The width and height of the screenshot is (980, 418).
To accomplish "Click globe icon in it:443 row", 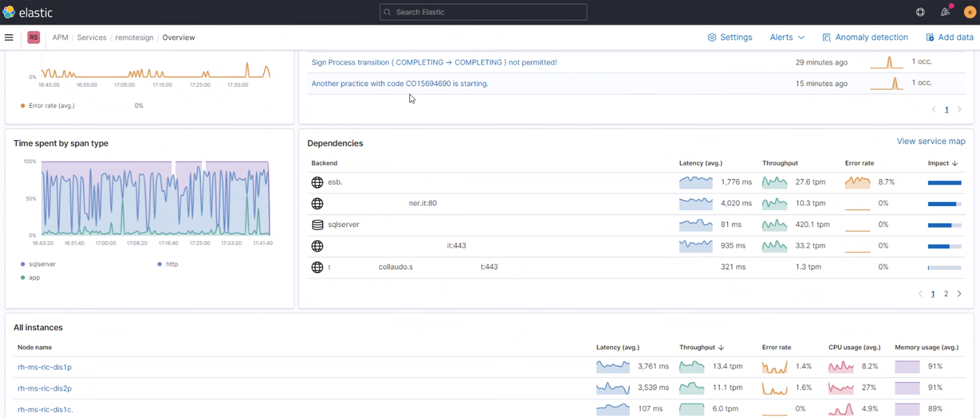I will (317, 246).
